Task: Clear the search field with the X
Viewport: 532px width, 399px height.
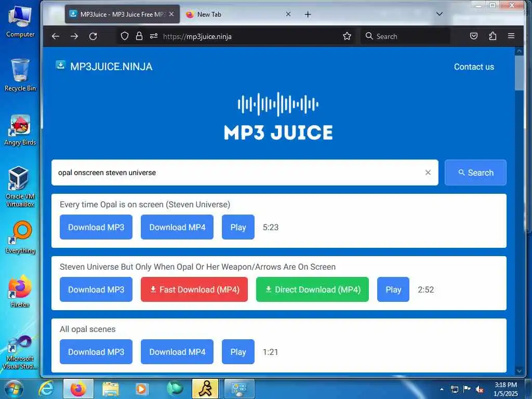Action: (x=428, y=172)
